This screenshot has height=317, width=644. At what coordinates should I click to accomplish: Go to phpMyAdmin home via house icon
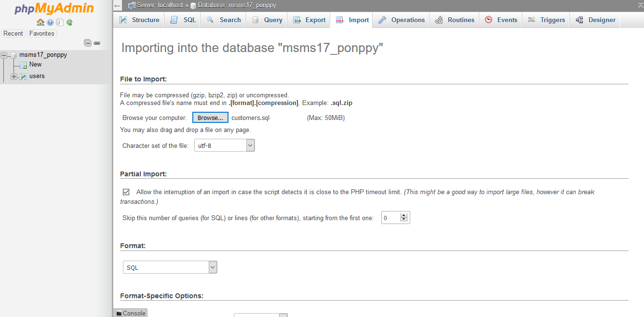40,22
